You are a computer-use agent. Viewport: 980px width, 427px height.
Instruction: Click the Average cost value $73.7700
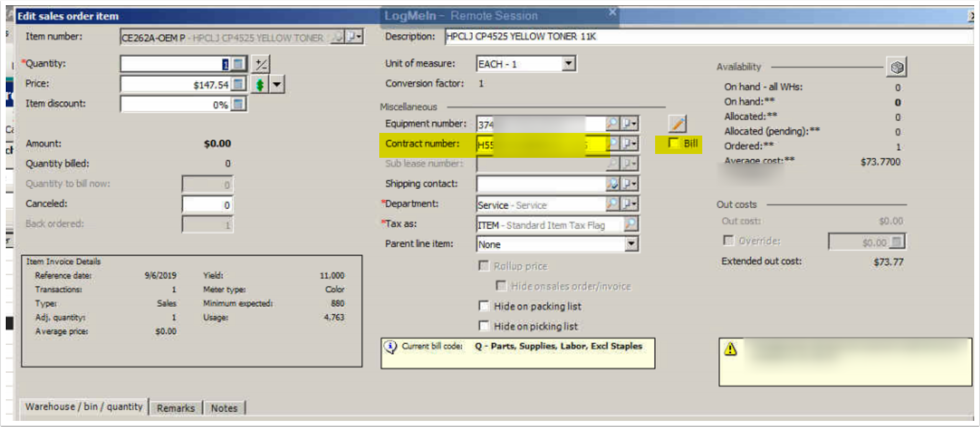[x=880, y=162]
